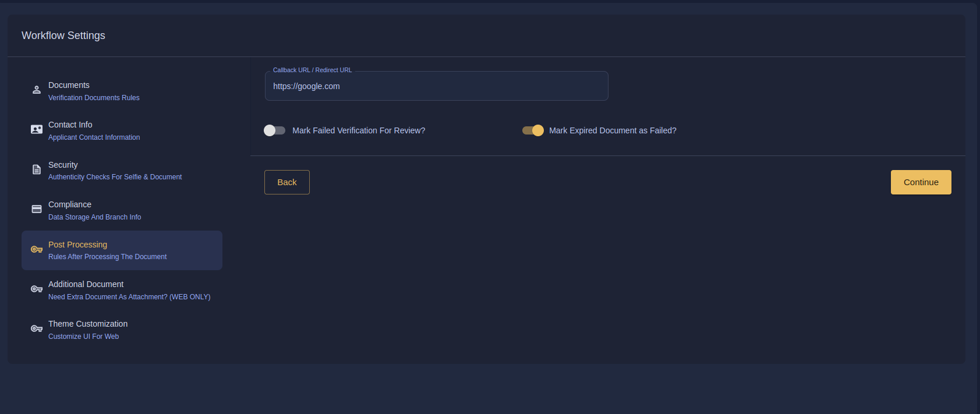The height and width of the screenshot is (414, 980).
Task: Click the contact card icon for Contact Info
Action: (37, 129)
